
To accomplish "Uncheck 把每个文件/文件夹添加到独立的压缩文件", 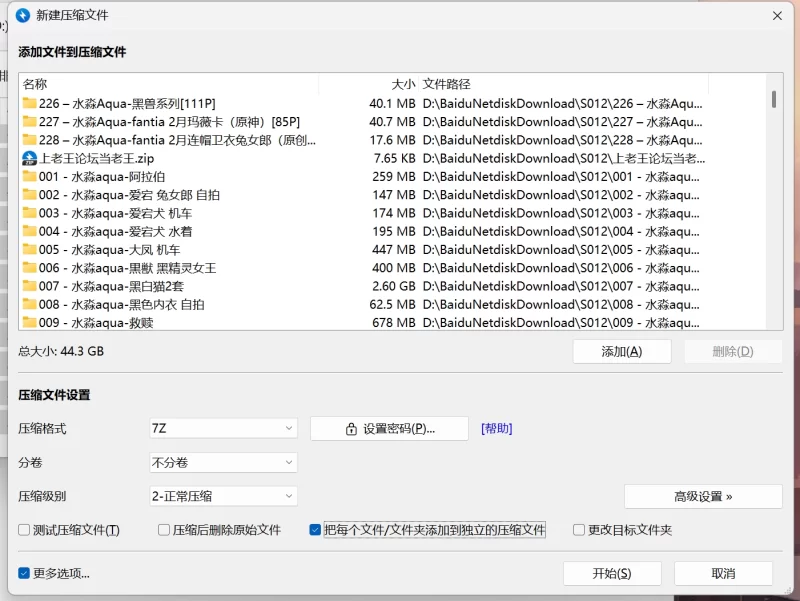I will click(x=316, y=530).
